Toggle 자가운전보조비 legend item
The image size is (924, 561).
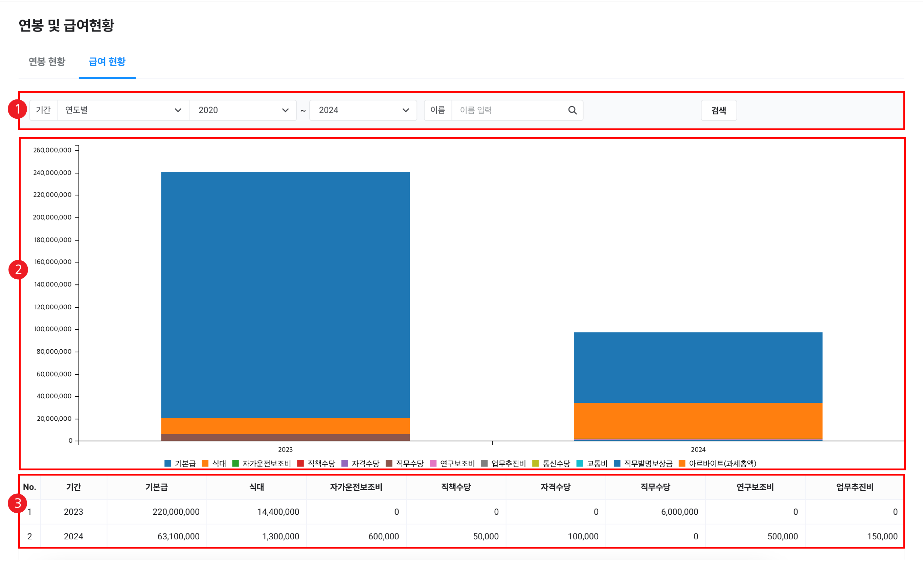[x=266, y=464]
